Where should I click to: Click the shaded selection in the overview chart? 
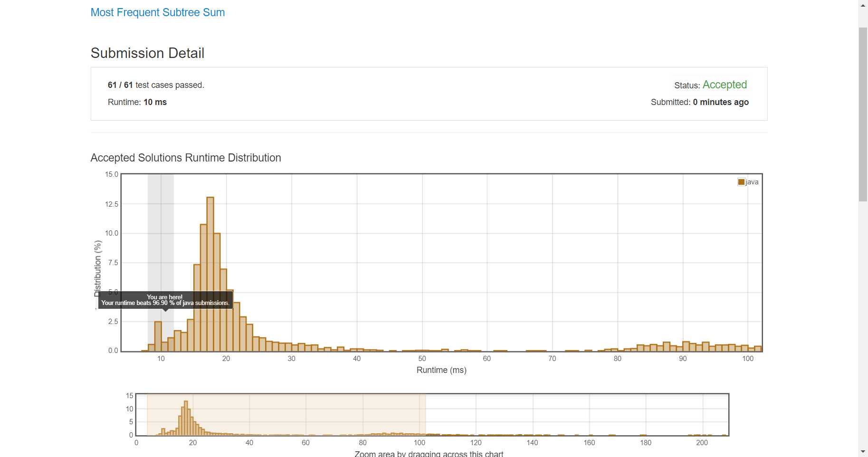[286, 415]
